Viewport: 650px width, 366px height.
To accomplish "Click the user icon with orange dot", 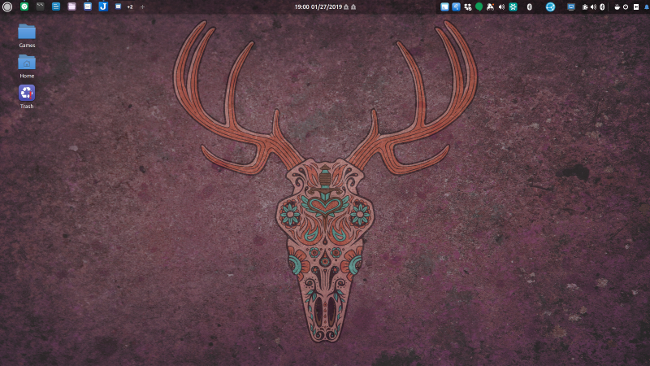I will click(x=490, y=7).
